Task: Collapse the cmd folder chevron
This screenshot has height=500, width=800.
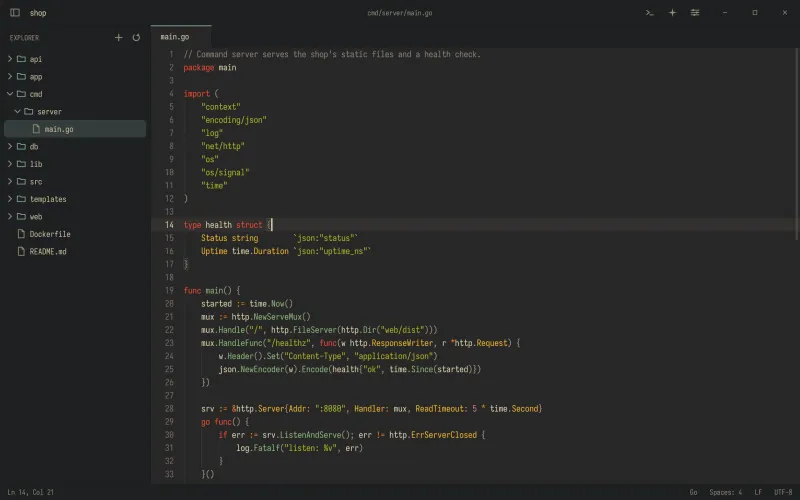Action: (x=10, y=94)
